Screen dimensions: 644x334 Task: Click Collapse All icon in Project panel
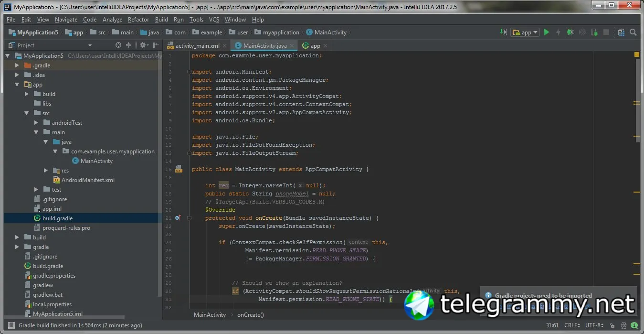(129, 45)
